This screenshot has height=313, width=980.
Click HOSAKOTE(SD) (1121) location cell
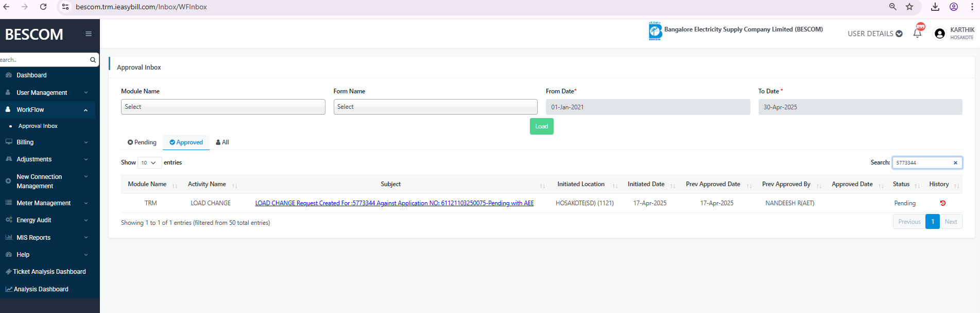coord(585,203)
